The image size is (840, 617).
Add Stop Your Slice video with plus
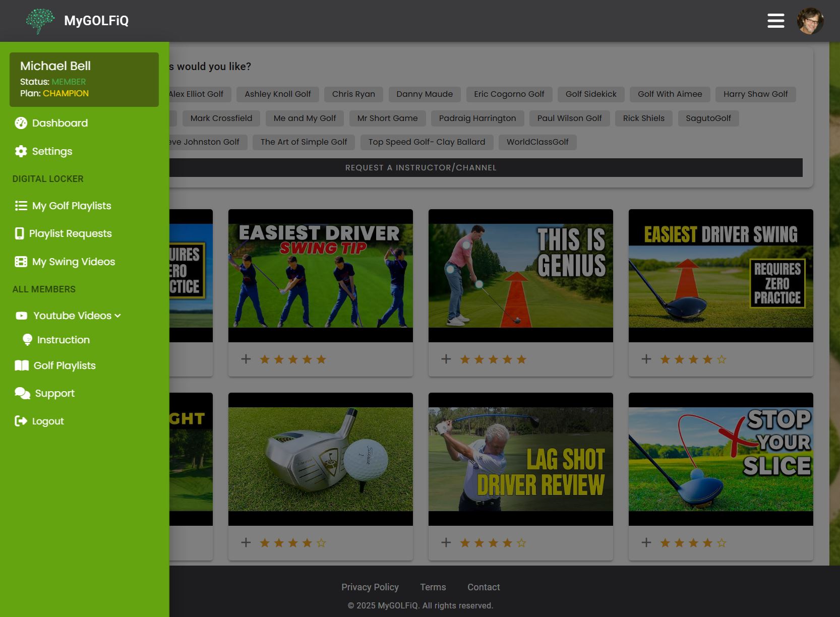pos(646,542)
